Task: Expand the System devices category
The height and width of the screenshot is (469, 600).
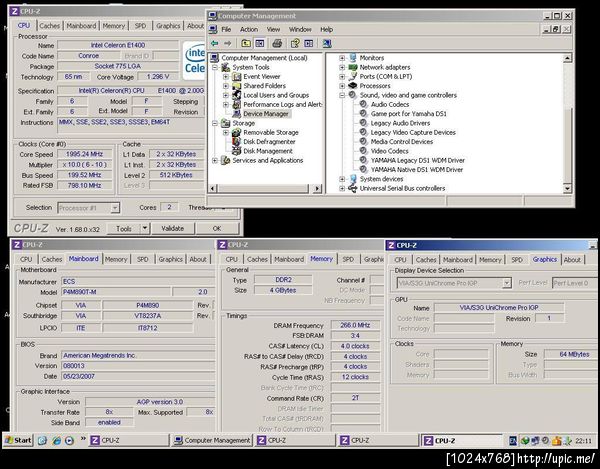Action: [x=342, y=179]
